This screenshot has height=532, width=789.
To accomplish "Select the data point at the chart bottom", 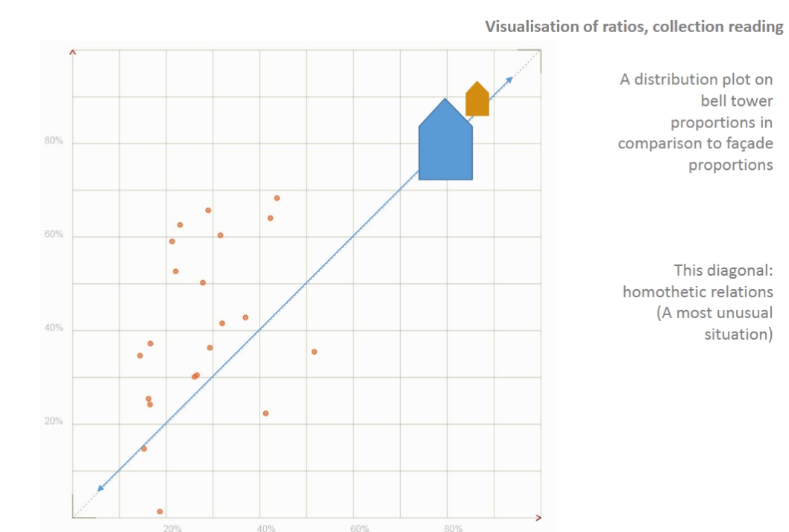I will click(160, 511).
